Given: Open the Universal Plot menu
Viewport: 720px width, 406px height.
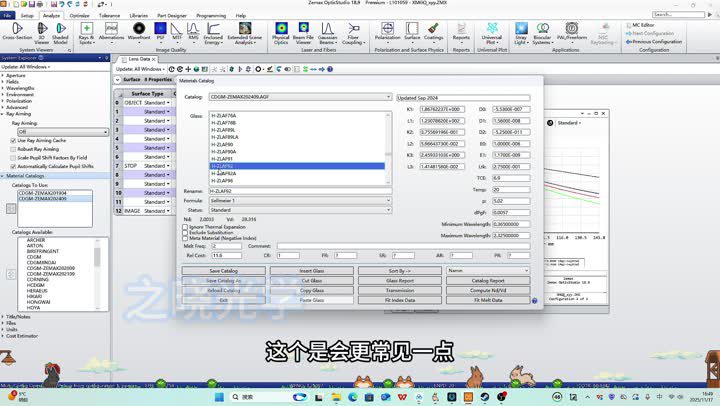Looking at the screenshot, I should pos(491,33).
